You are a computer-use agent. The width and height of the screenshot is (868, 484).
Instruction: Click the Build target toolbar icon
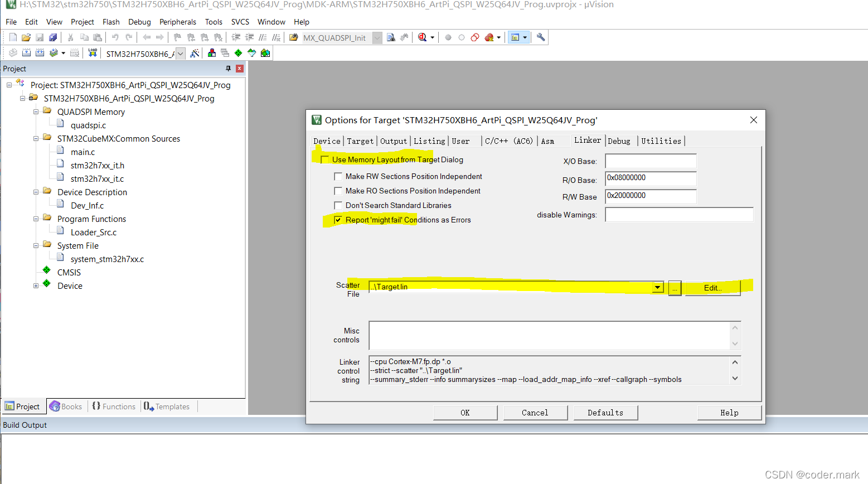click(x=26, y=53)
